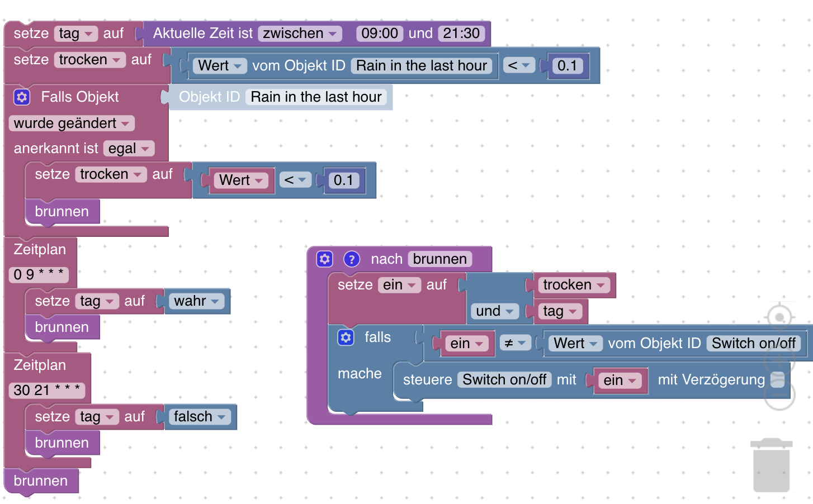The image size is (813, 504).
Task: Select Rain in the last hour in Falls Objekt ID
Action: (x=316, y=97)
